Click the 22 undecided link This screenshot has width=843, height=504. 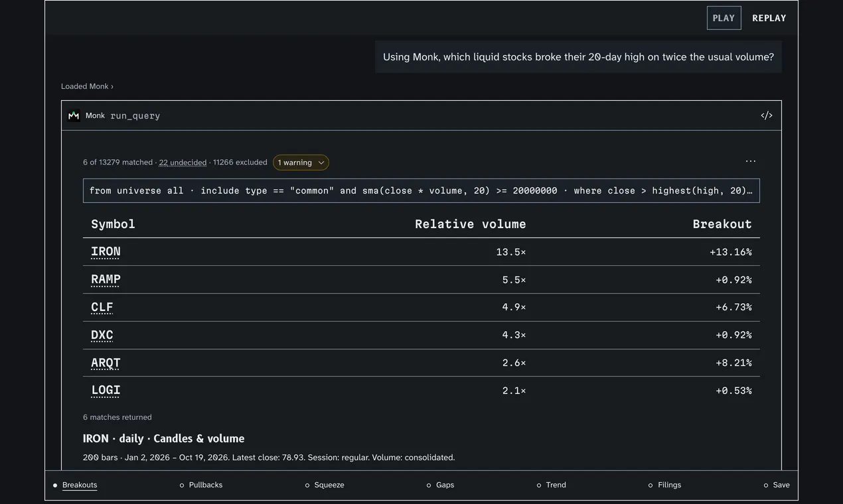[x=183, y=162]
